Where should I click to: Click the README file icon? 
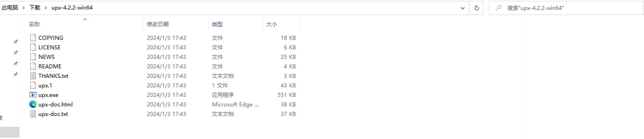(x=33, y=66)
